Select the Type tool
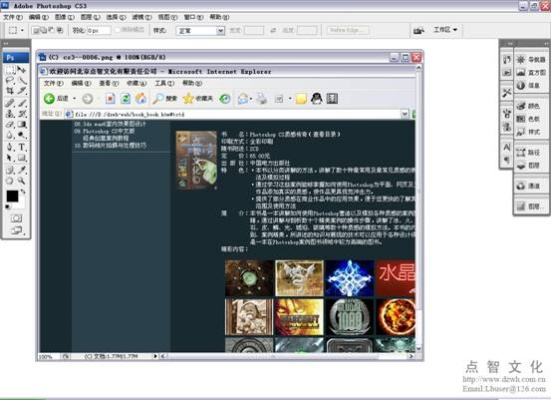This screenshot has height=400, width=551. pyautogui.click(x=22, y=147)
